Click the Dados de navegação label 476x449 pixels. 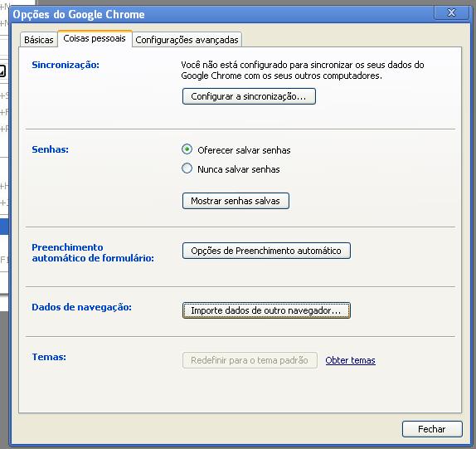[81, 307]
